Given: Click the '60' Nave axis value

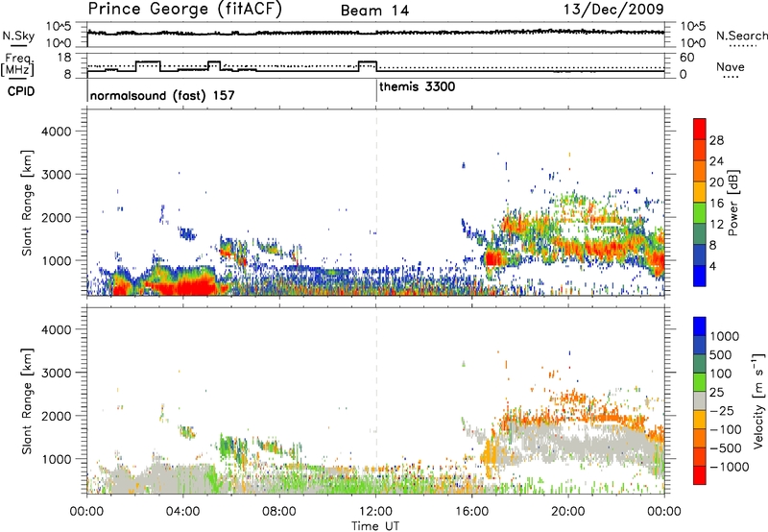Looking at the screenshot, I should click(687, 58).
